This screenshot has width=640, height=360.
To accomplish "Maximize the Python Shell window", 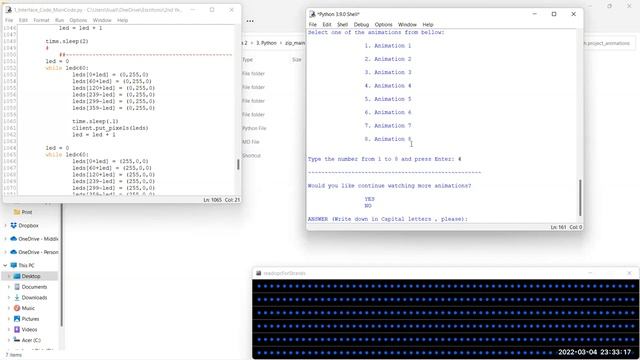I will point(554,14).
